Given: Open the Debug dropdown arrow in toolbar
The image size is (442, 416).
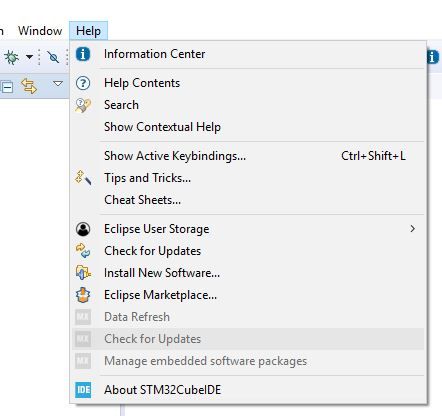Looking at the screenshot, I should [x=29, y=57].
